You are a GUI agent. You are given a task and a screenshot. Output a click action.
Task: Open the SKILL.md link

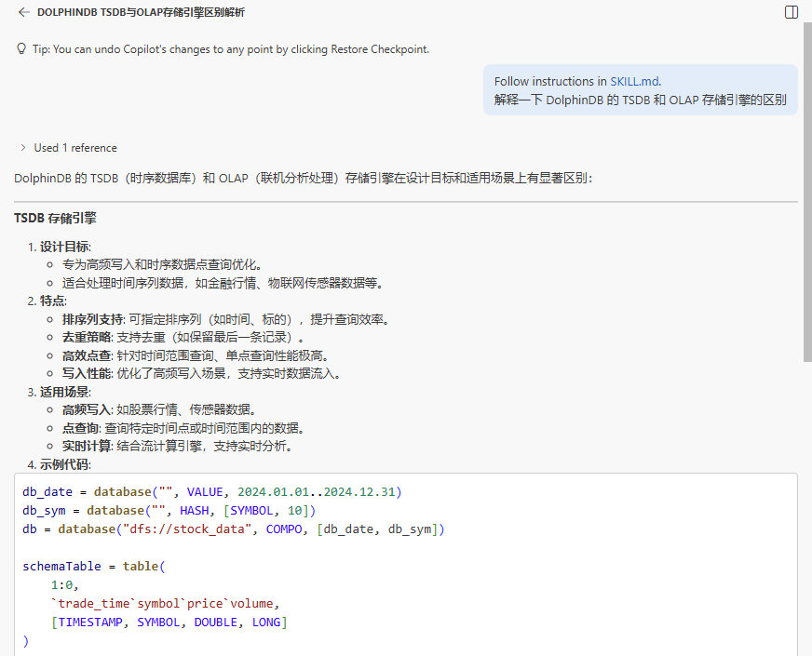point(634,81)
